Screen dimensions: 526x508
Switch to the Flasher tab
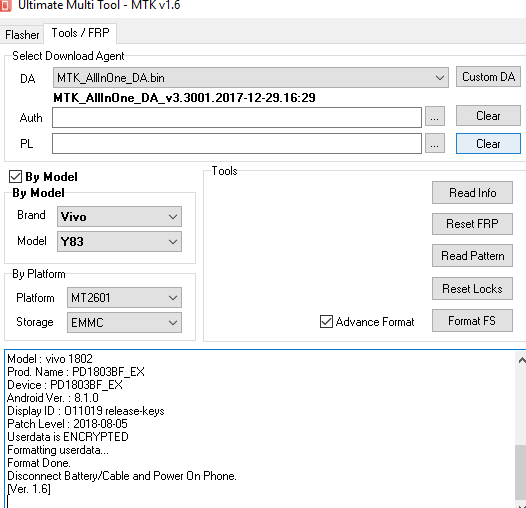click(22, 35)
